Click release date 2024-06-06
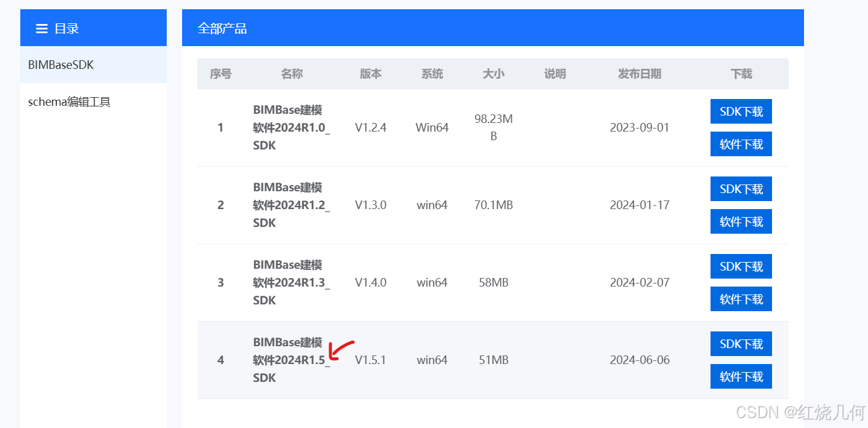 [639, 360]
